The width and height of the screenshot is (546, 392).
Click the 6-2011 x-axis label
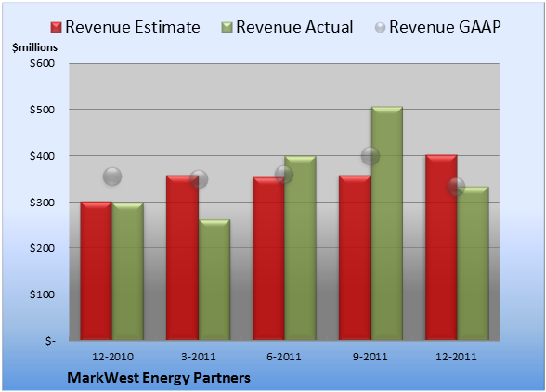(284, 357)
